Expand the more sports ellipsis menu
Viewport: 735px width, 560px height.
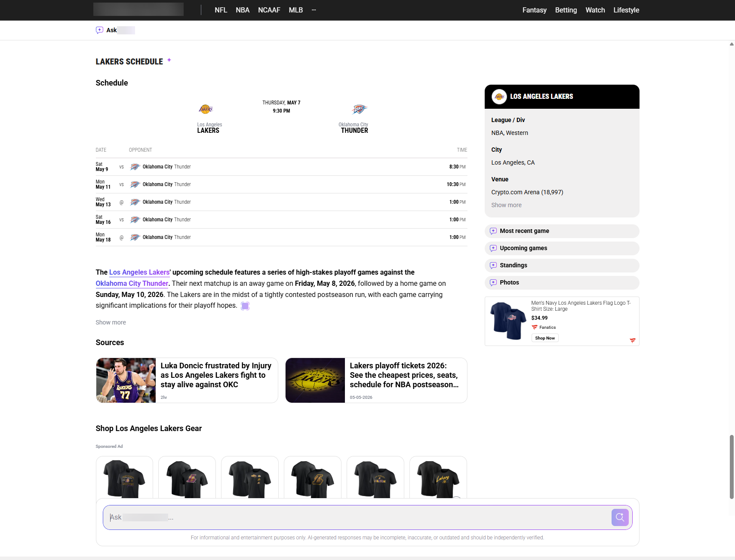314,10
